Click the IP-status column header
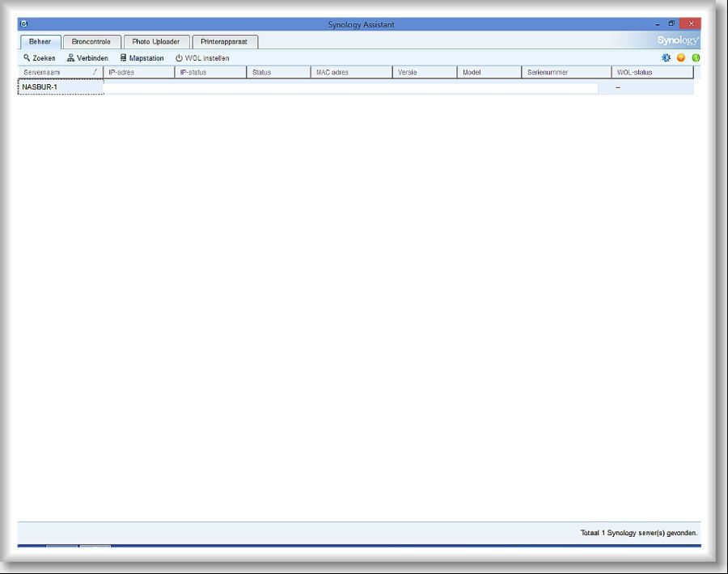 coord(210,73)
